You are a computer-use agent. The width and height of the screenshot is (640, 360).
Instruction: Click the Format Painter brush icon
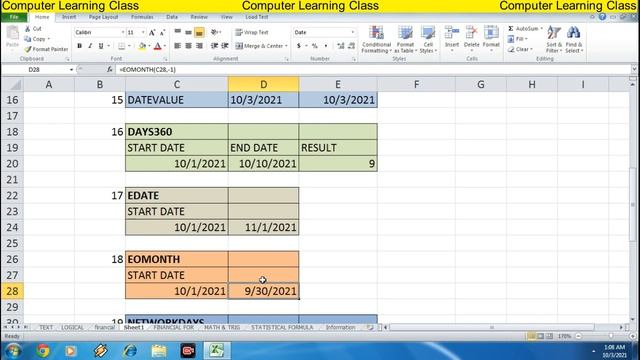click(x=27, y=49)
